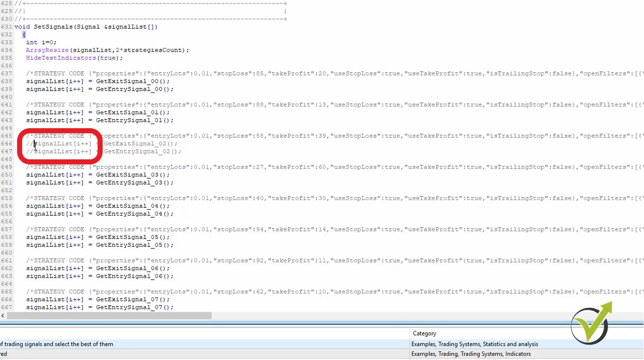Viewport: 644px width, 360px height.
Task: Click the opening brace on line 632
Action: coord(24,34)
